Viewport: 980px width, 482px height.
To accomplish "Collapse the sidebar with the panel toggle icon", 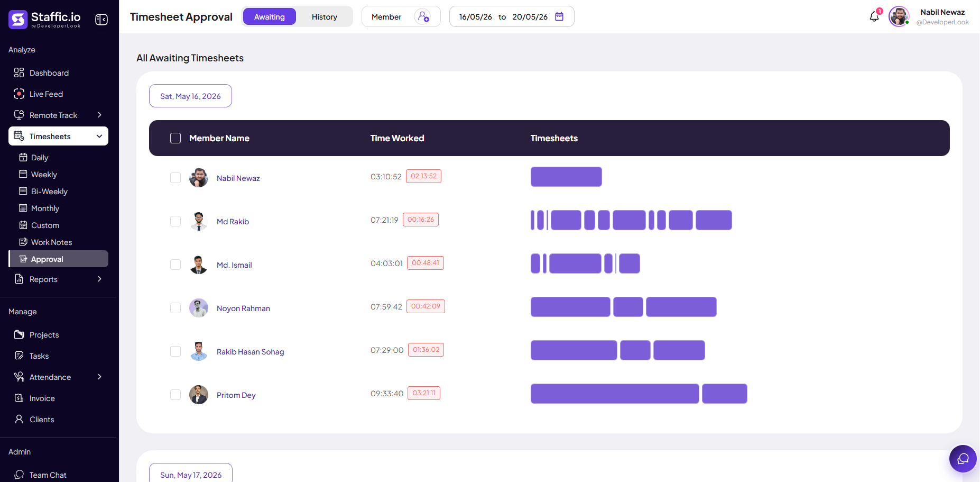I will click(101, 20).
